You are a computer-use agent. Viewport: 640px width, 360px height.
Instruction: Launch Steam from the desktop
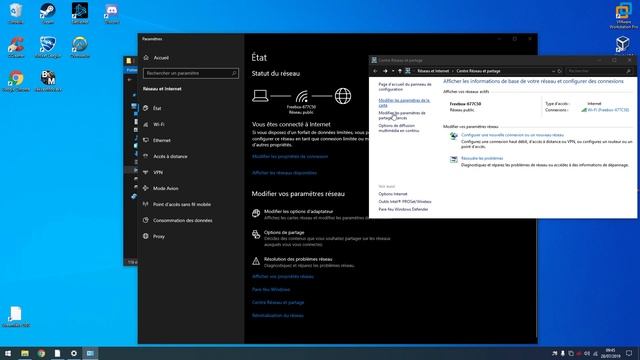[48, 13]
